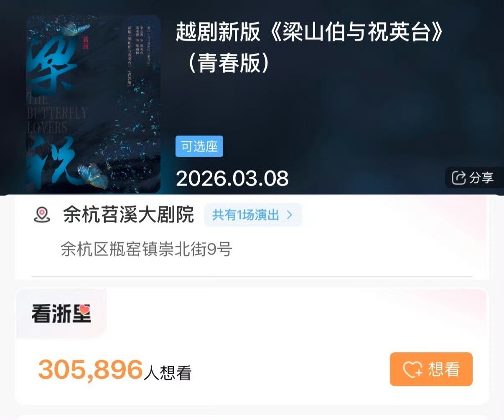The width and height of the screenshot is (504, 420).
Task: Open the address 余杭区瓶窑镇崇北街9号
Action: click(x=146, y=249)
